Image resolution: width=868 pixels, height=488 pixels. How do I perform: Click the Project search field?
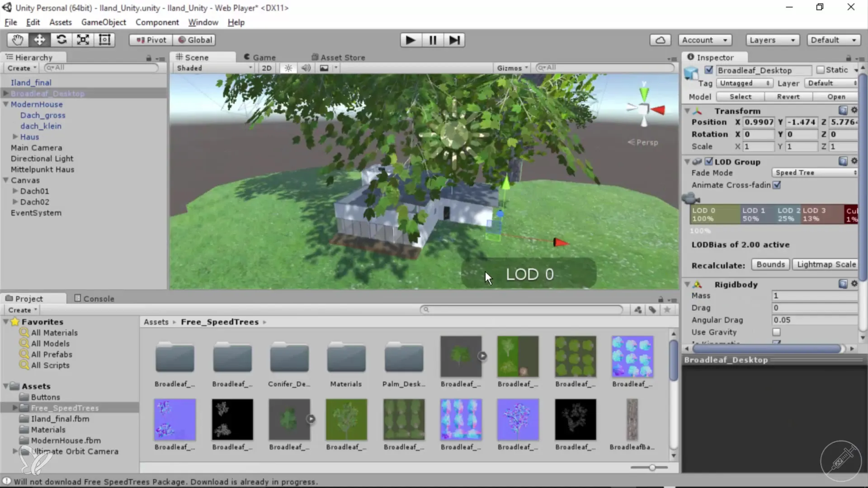tap(521, 310)
